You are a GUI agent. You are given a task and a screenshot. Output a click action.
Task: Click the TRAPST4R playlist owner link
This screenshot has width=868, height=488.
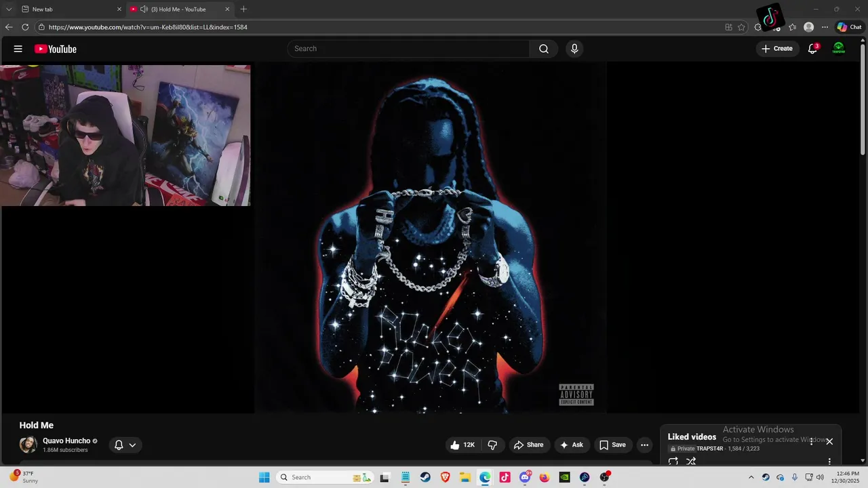(710, 449)
